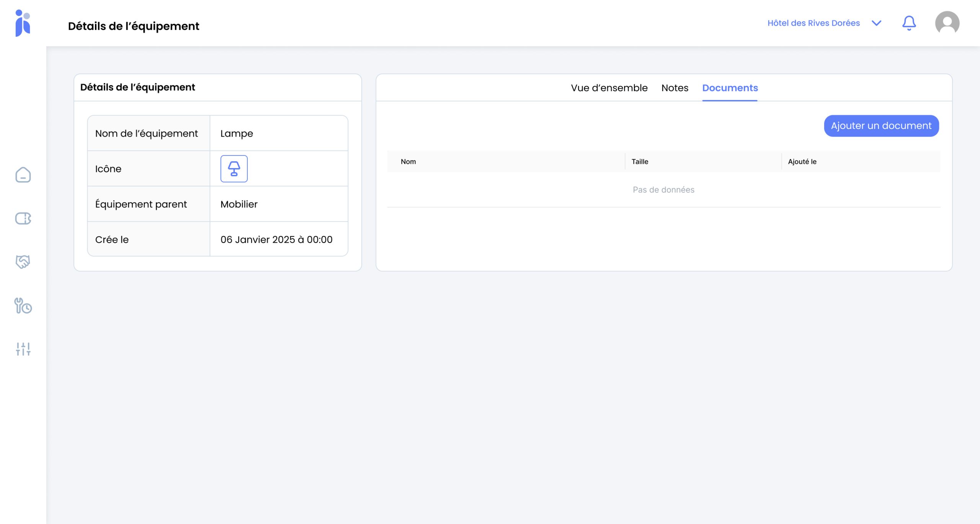Show notifications via the bell icon
980x524 pixels.
click(909, 23)
